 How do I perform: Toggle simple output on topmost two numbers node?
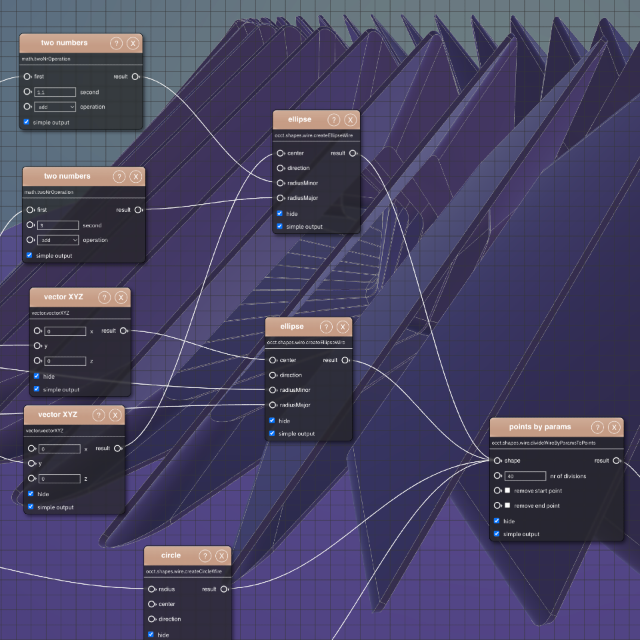26,122
